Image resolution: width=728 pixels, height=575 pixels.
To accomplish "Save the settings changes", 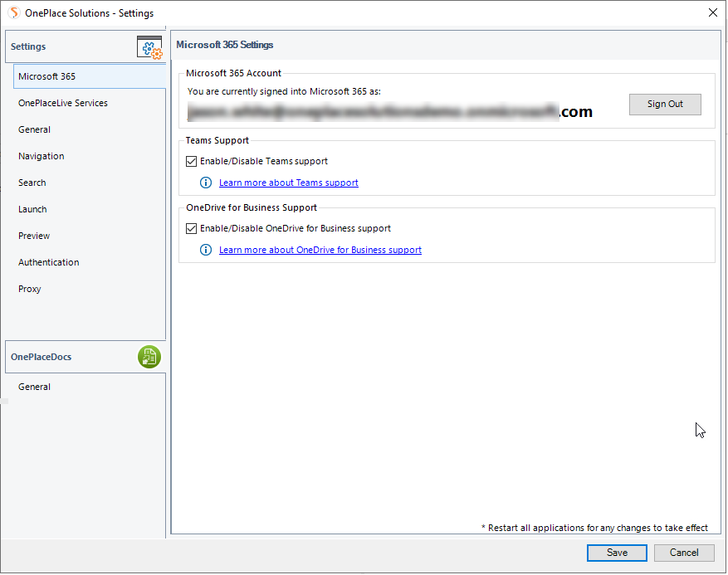I will (x=617, y=553).
